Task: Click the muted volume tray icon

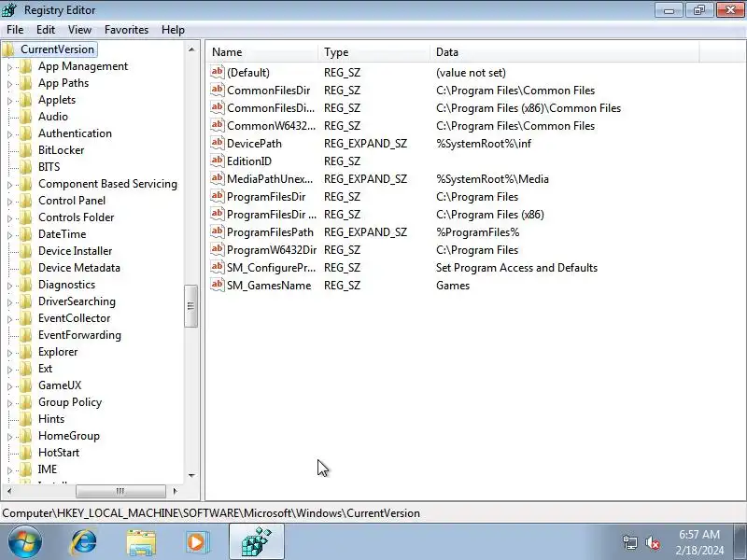Action: tap(652, 542)
